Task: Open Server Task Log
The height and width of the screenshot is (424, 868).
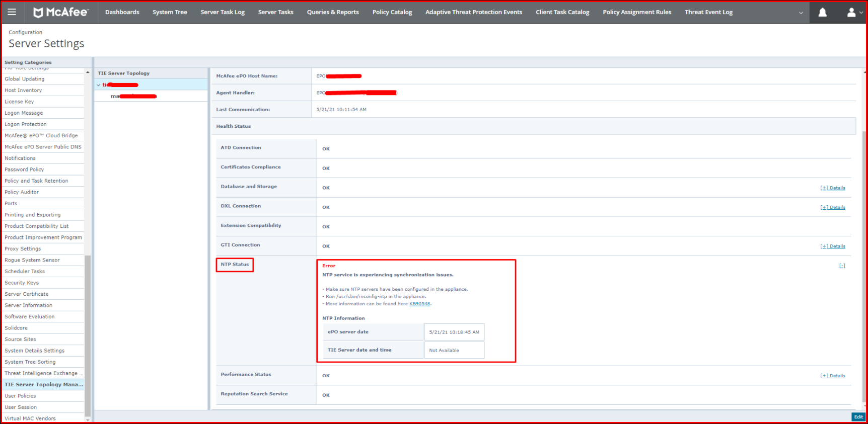Action: [223, 12]
